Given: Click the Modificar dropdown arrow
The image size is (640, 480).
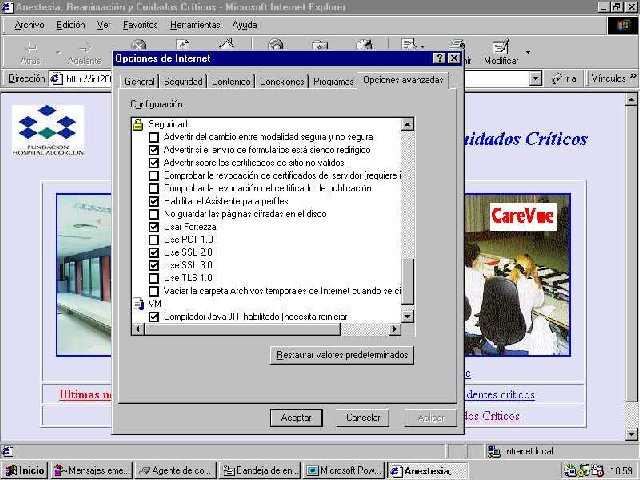Looking at the screenshot, I should click(x=529, y=52).
